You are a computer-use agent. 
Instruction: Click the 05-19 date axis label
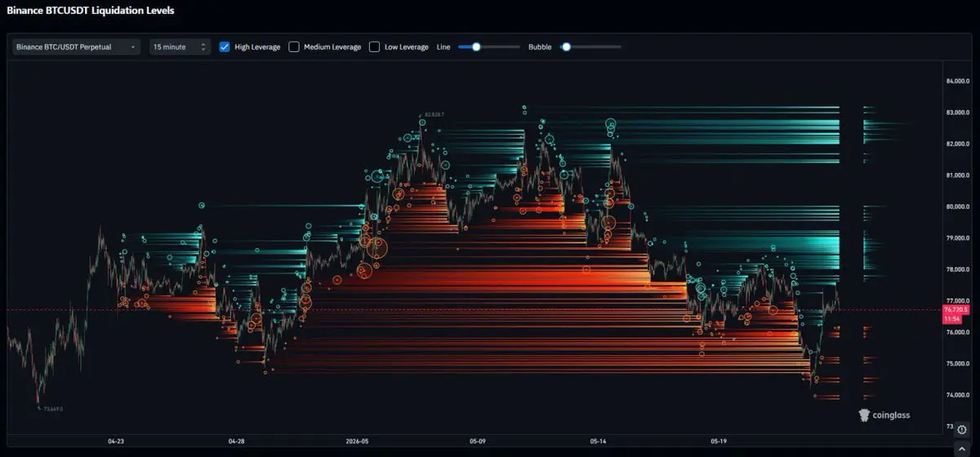(719, 441)
